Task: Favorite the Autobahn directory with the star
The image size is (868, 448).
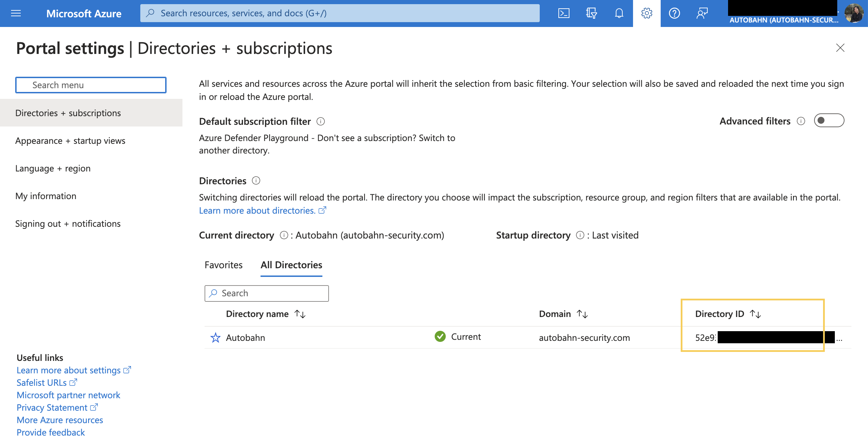Action: 215,337
